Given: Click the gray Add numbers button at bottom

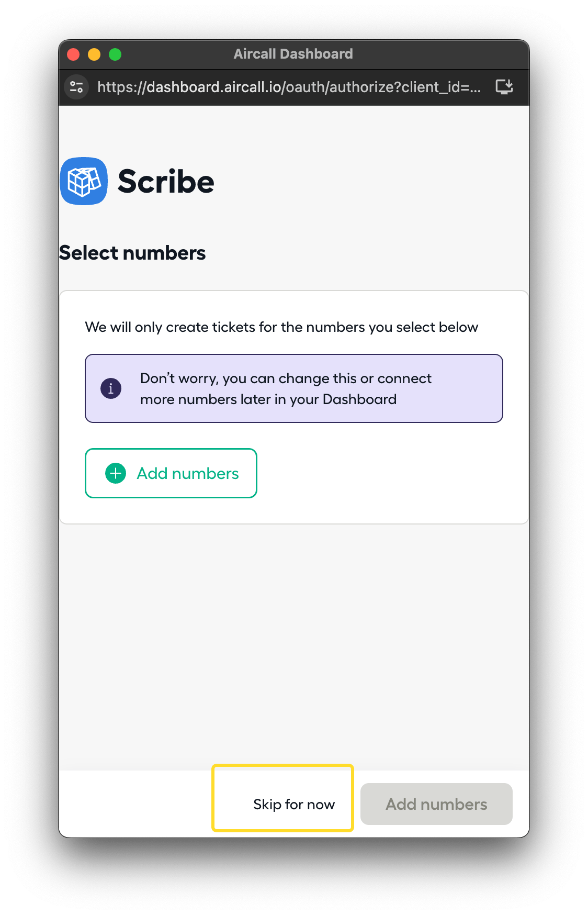Looking at the screenshot, I should [x=436, y=804].
